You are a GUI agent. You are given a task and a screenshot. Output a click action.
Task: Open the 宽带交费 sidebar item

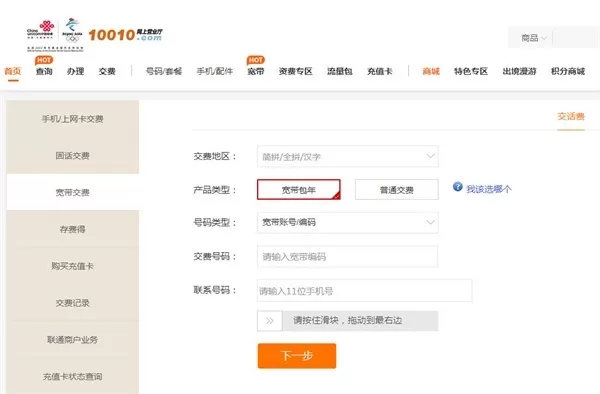(73, 192)
